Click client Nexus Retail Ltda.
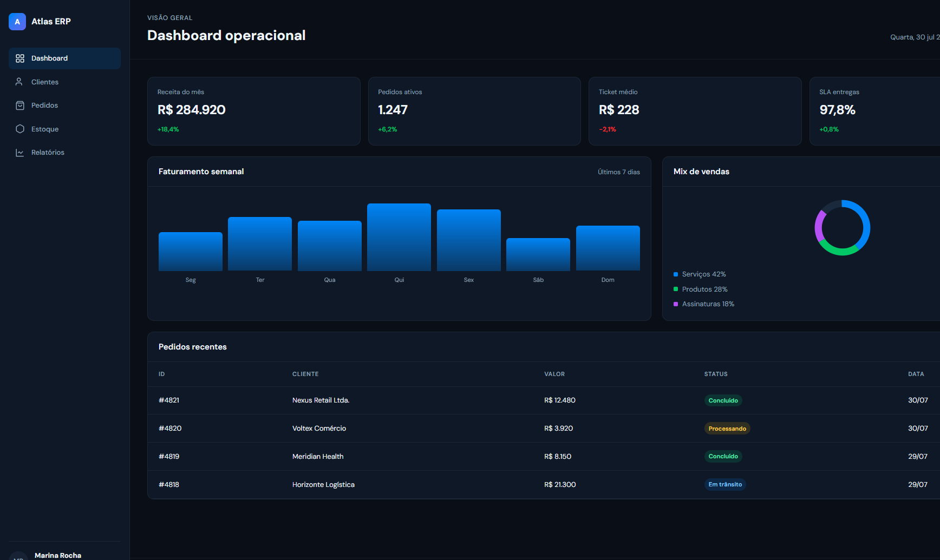 321,400
